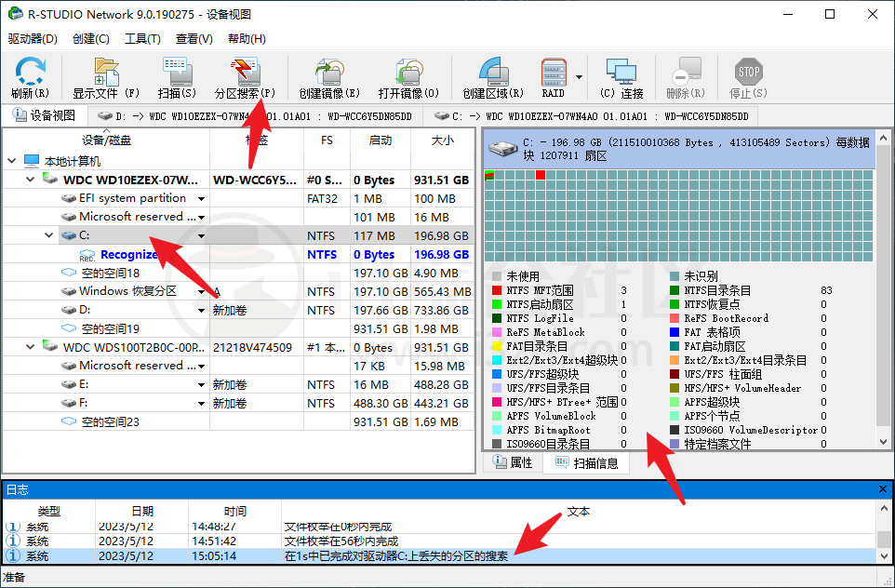
Task: Click the green NTFS启动扇区 legend swatch
Action: [x=497, y=304]
